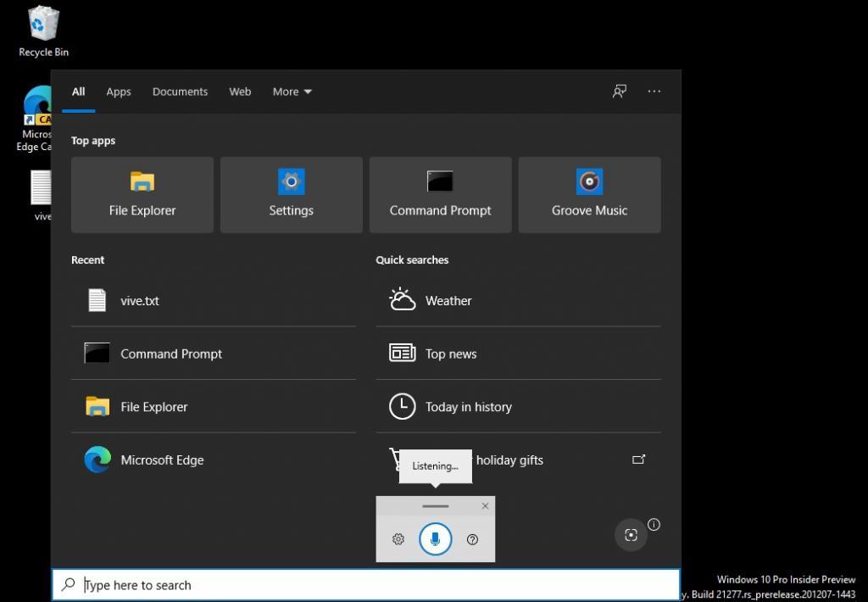This screenshot has width=868, height=602.
Task: Open Microsoft Edge from Recent list
Action: pos(214,460)
